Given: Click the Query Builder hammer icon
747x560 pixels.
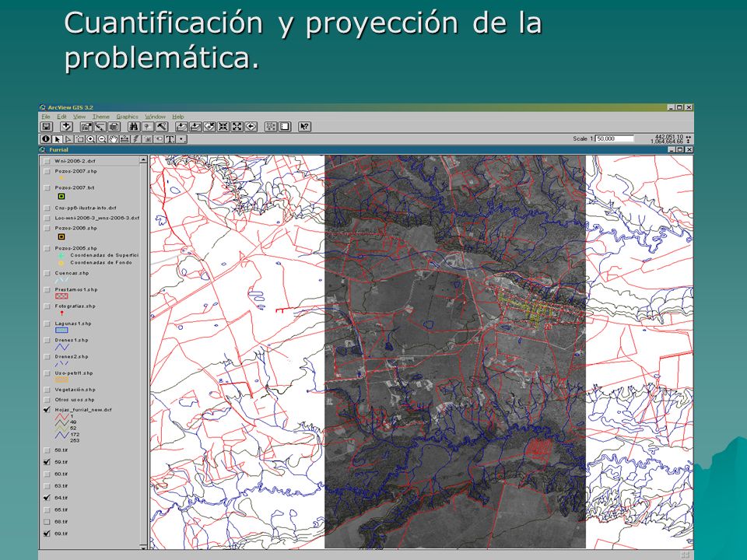Looking at the screenshot, I should (162, 127).
